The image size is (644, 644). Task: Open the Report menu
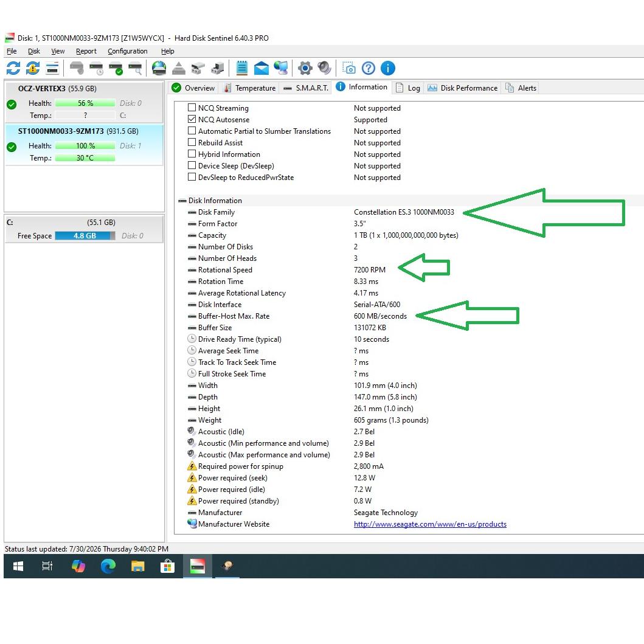86,51
